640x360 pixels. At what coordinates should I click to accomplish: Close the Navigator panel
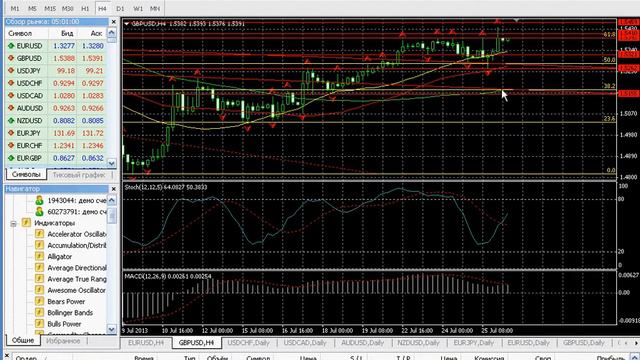(113, 189)
